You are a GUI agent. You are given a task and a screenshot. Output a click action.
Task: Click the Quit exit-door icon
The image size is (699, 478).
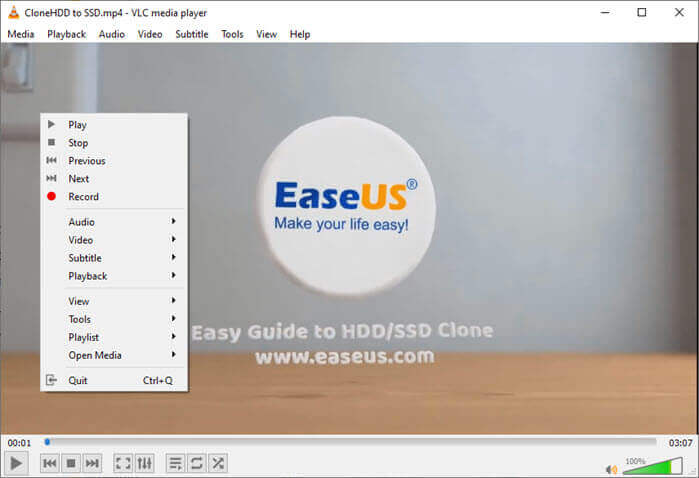(51, 380)
